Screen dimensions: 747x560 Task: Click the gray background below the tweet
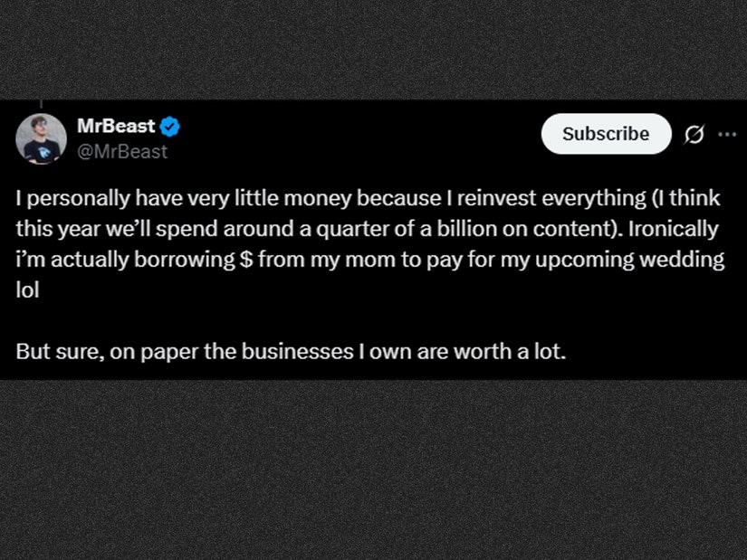click(373, 470)
